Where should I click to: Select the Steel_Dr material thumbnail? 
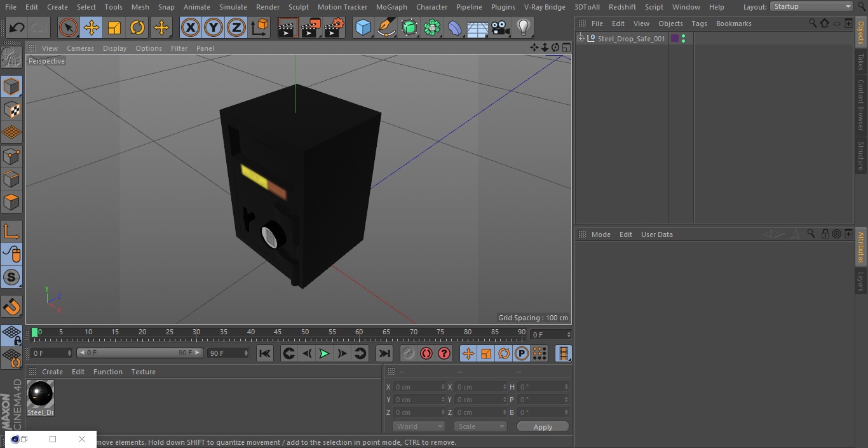pos(41,395)
